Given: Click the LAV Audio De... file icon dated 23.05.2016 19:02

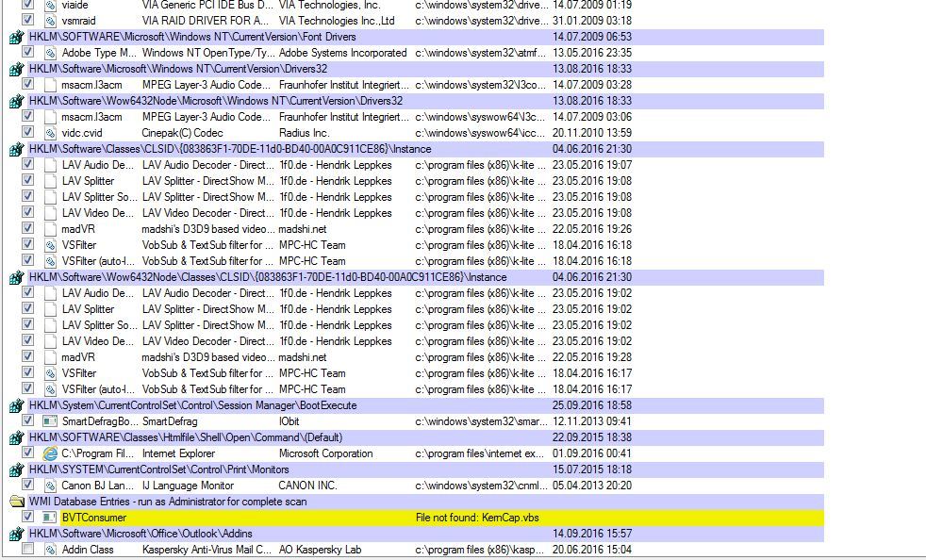Looking at the screenshot, I should pyautogui.click(x=50, y=293).
